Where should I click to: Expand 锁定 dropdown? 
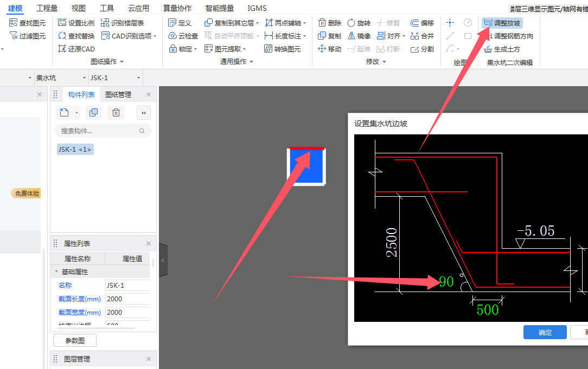(196, 49)
